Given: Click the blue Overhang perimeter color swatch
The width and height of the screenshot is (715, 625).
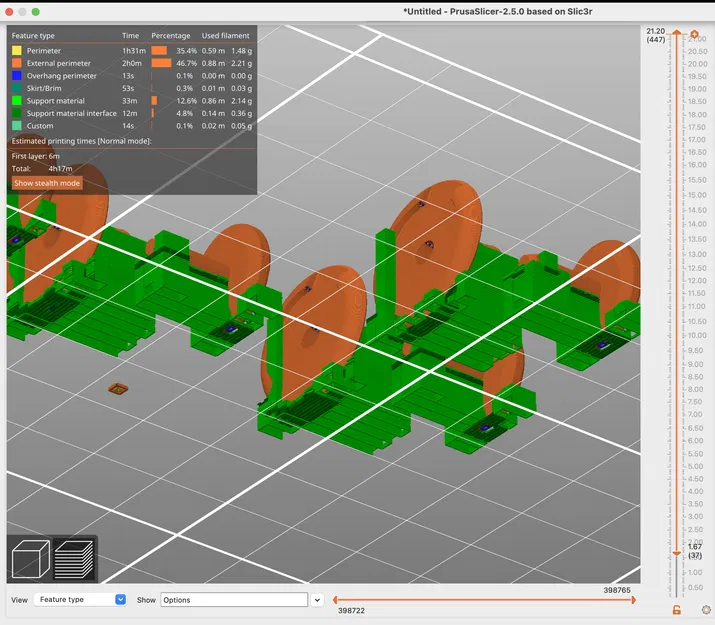Looking at the screenshot, I should click(17, 76).
